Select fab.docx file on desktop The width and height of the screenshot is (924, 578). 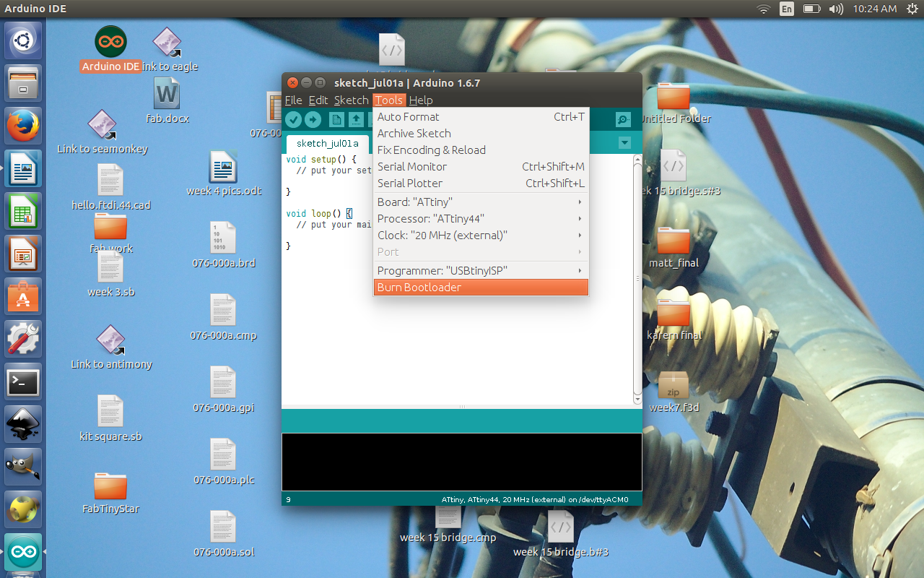(x=167, y=101)
